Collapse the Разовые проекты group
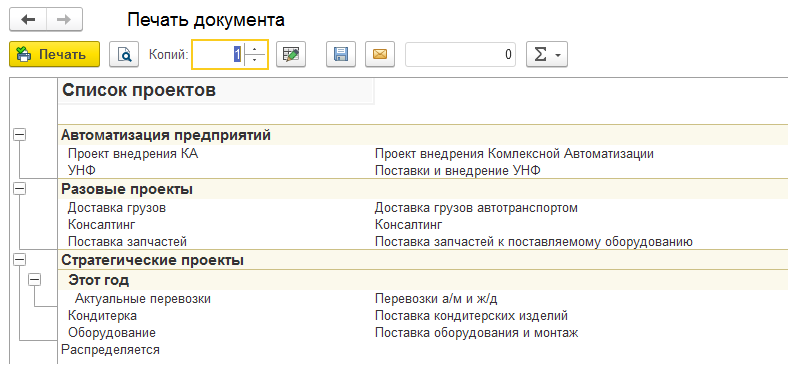 (x=20, y=189)
